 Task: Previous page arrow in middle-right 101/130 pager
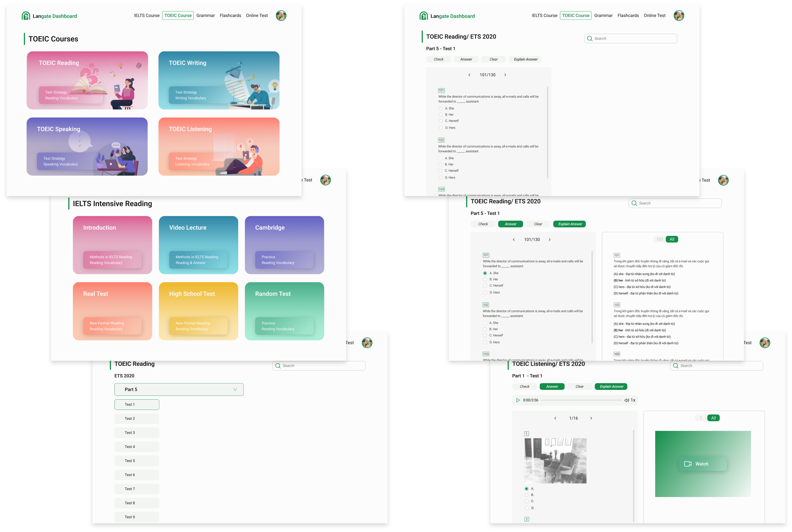tap(513, 240)
